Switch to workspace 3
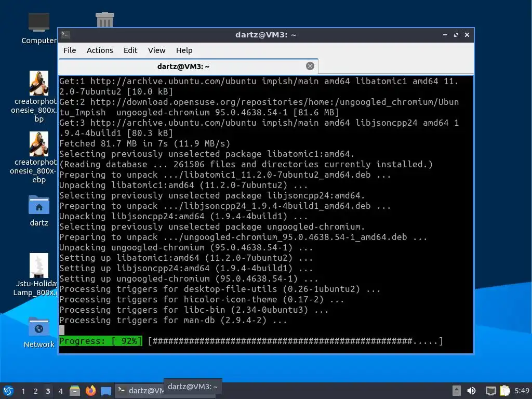 coord(48,391)
